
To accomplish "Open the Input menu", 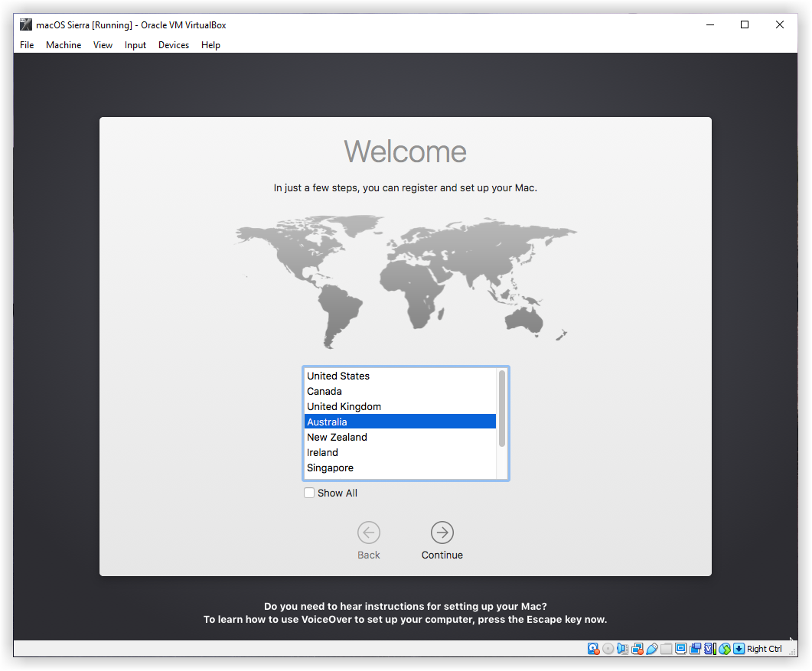I will 135,45.
